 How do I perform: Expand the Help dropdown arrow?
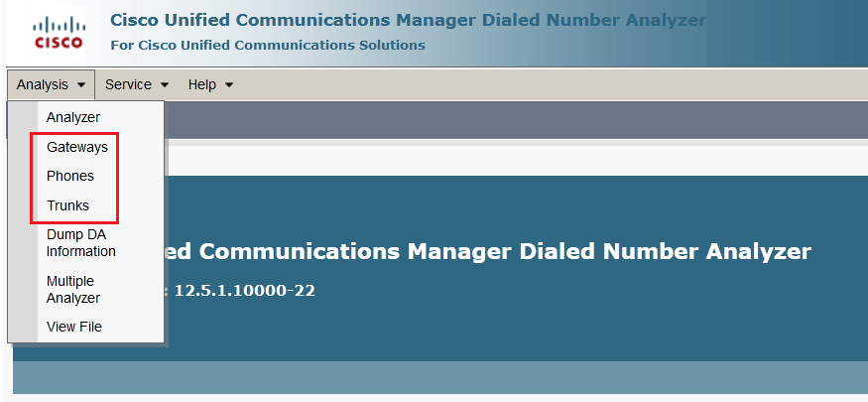click(229, 85)
